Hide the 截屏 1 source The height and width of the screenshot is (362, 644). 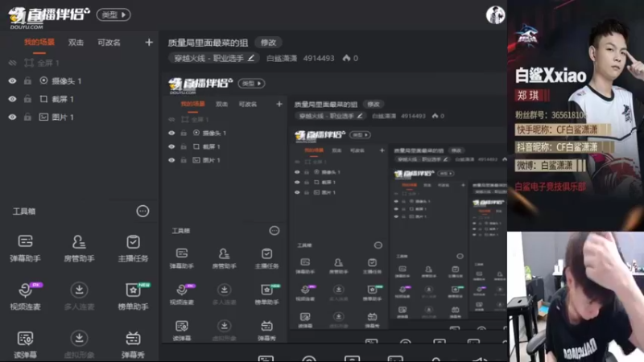click(x=12, y=99)
